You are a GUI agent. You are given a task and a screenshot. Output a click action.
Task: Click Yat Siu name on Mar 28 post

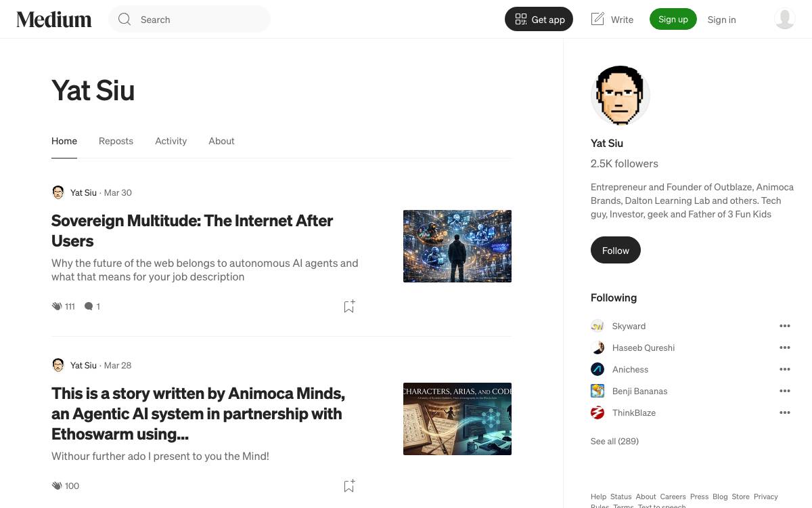pos(83,365)
